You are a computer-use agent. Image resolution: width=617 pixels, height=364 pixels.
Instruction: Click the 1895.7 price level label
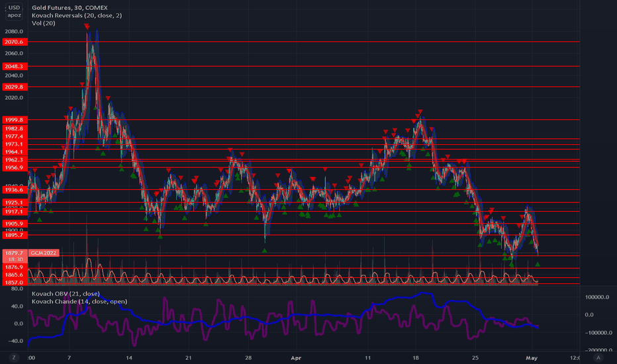point(14,235)
